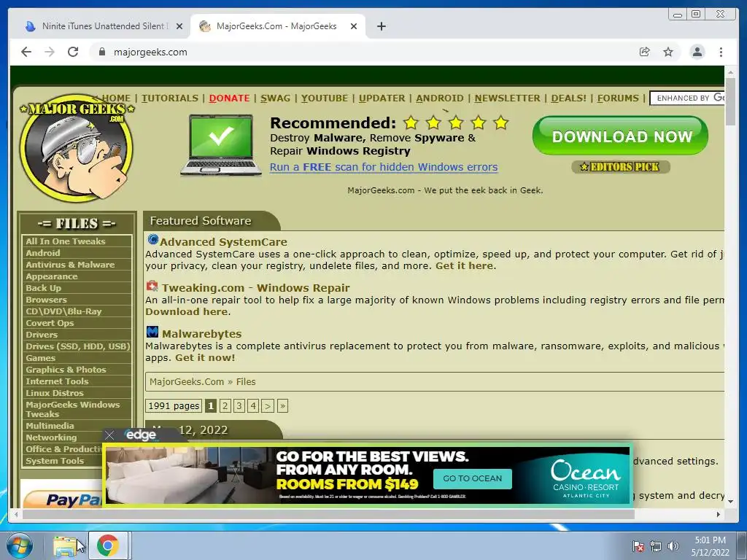Close the Ninite iTunes tab
This screenshot has height=560, width=747.
pos(179,26)
